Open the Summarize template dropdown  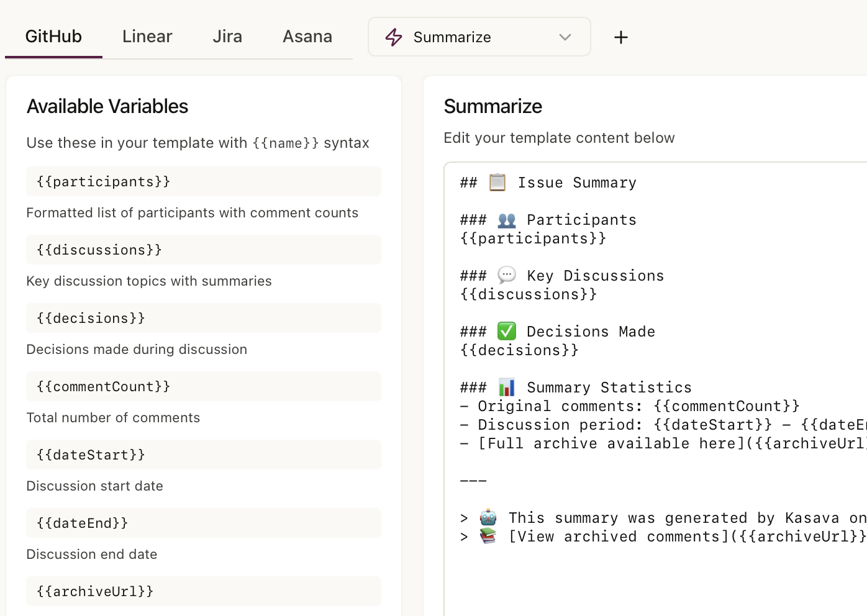565,37
